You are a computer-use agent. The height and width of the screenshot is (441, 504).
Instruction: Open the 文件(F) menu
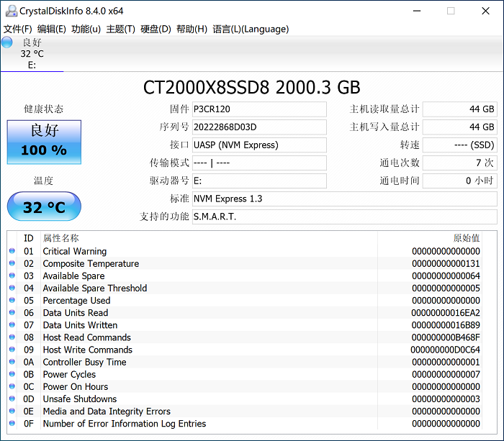pos(18,29)
